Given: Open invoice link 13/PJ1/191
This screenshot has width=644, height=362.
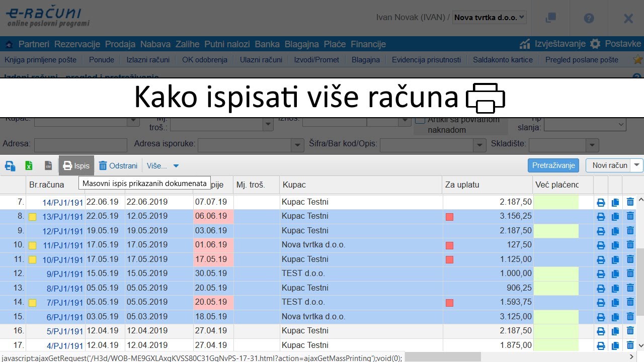Looking at the screenshot, I should (x=62, y=217).
